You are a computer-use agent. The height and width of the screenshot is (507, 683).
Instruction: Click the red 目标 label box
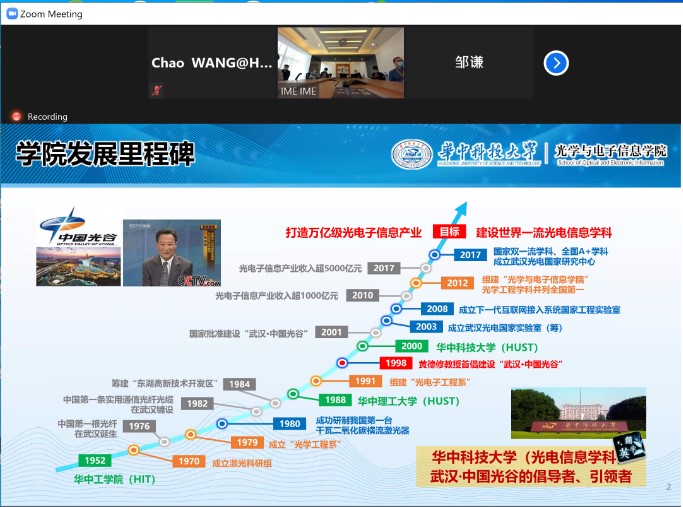[x=449, y=231]
